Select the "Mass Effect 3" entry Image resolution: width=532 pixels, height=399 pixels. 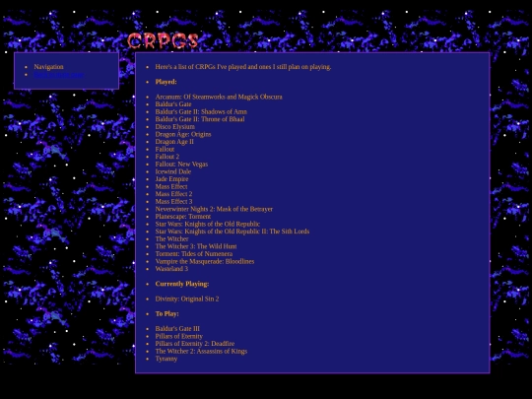173,201
